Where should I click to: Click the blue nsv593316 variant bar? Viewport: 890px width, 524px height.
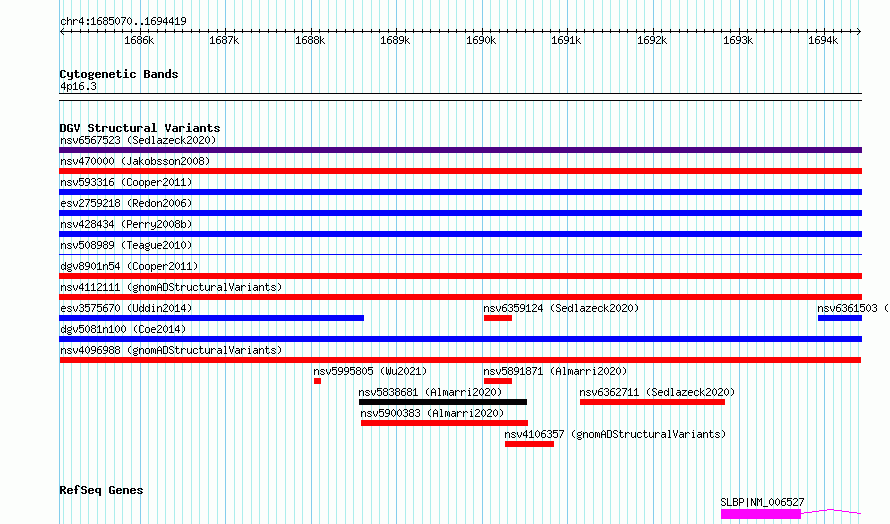click(460, 192)
